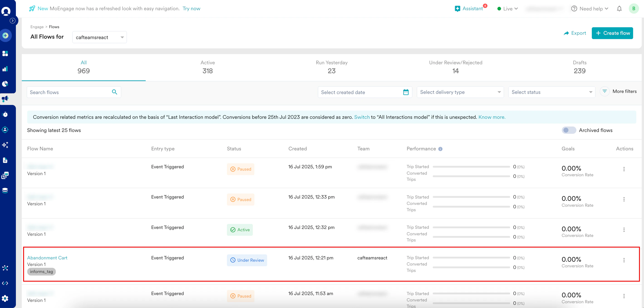Open the dashboard grid icon in sidebar
The height and width of the screenshot is (308, 644).
[5, 54]
